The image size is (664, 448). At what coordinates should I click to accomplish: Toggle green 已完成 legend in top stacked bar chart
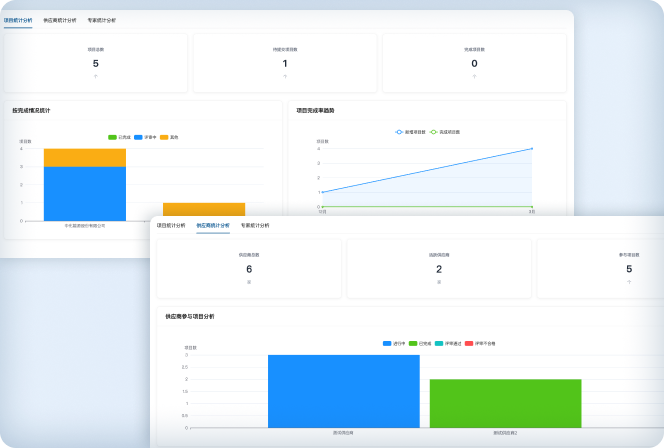point(112,137)
